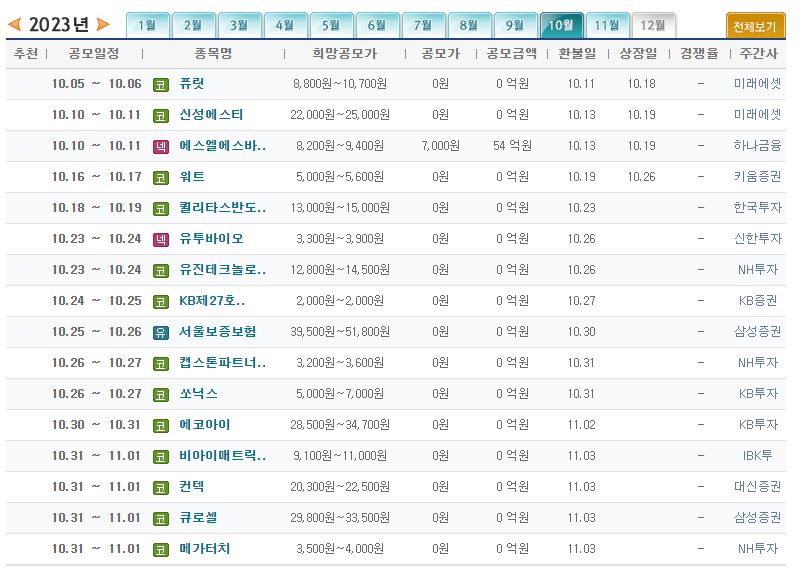Switch to the 3월 tab
The width and height of the screenshot is (801, 577).
240,25
